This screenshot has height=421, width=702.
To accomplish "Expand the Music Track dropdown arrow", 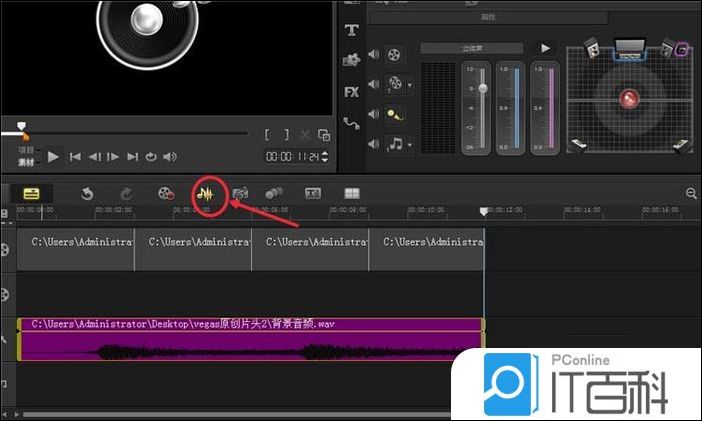I will tap(410, 145).
